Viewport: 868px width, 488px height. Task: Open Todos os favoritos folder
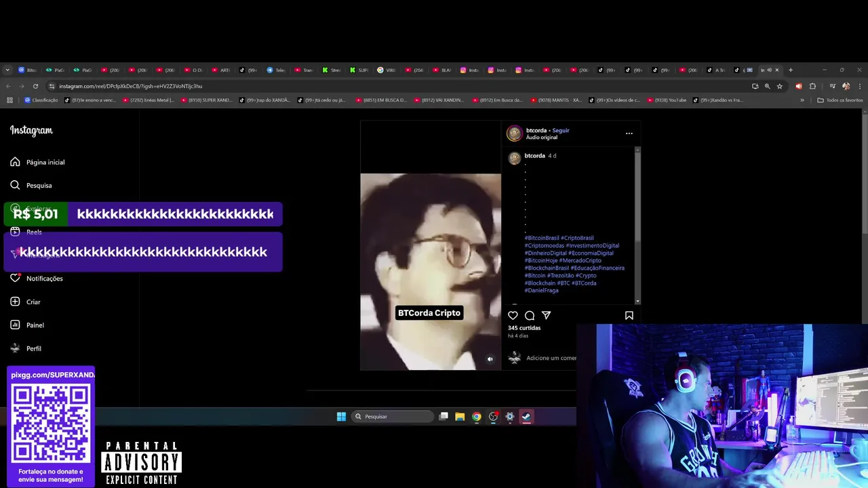840,100
